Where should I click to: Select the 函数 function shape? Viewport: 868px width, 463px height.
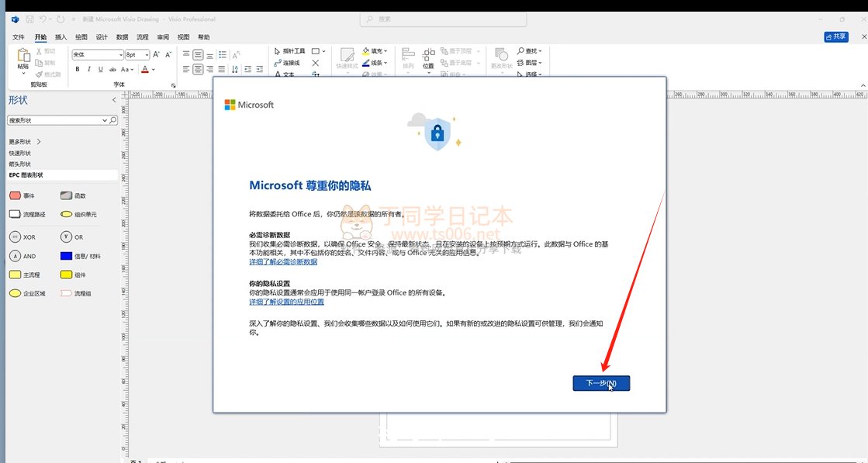(72, 195)
